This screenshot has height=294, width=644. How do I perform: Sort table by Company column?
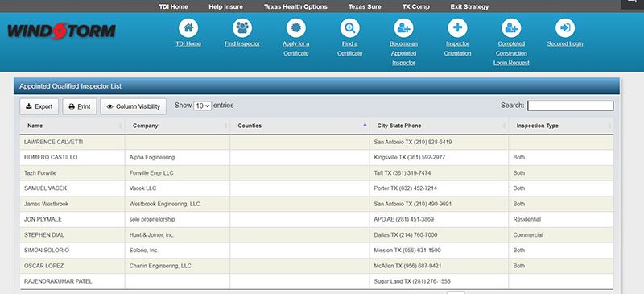coord(177,126)
